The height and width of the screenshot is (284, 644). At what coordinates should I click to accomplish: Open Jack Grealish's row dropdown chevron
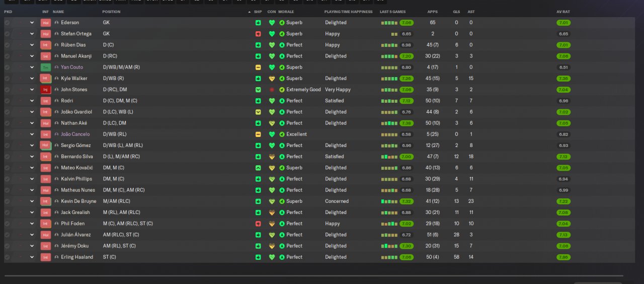pyautogui.click(x=32, y=212)
